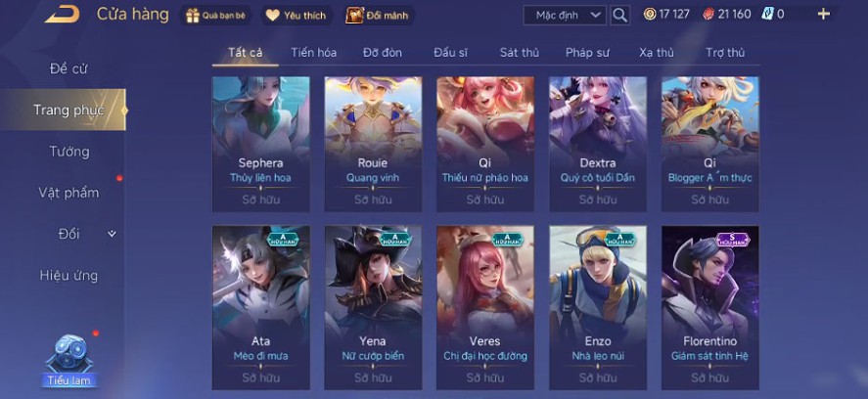Image resolution: width=868 pixels, height=399 pixels.
Task: Open the search magnifier icon
Action: (620, 15)
